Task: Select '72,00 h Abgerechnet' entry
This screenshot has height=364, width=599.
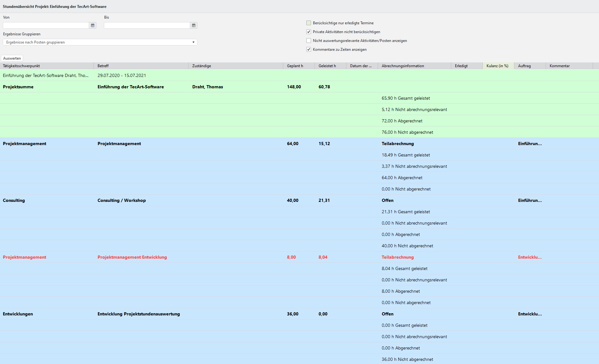Action: [402, 121]
